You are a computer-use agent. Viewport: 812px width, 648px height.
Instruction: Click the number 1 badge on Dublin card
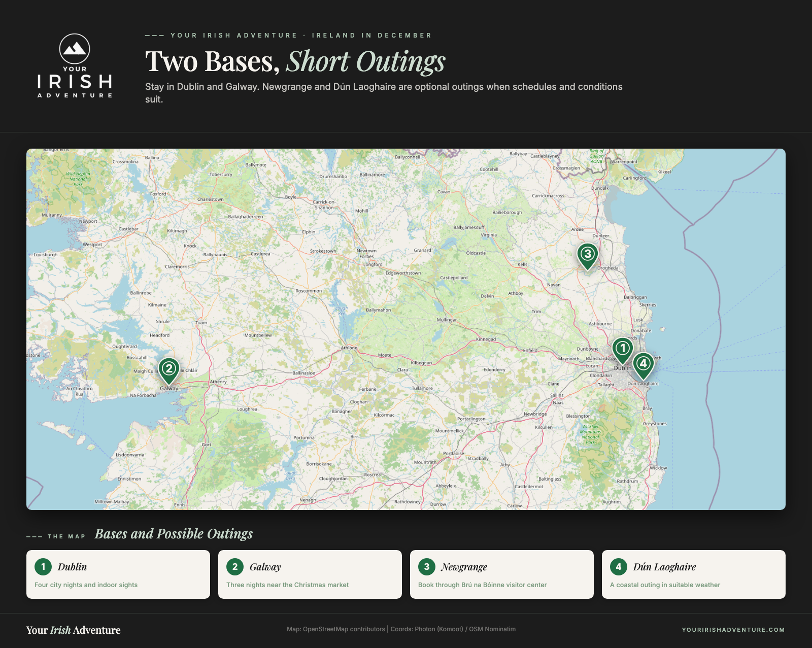tap(43, 567)
